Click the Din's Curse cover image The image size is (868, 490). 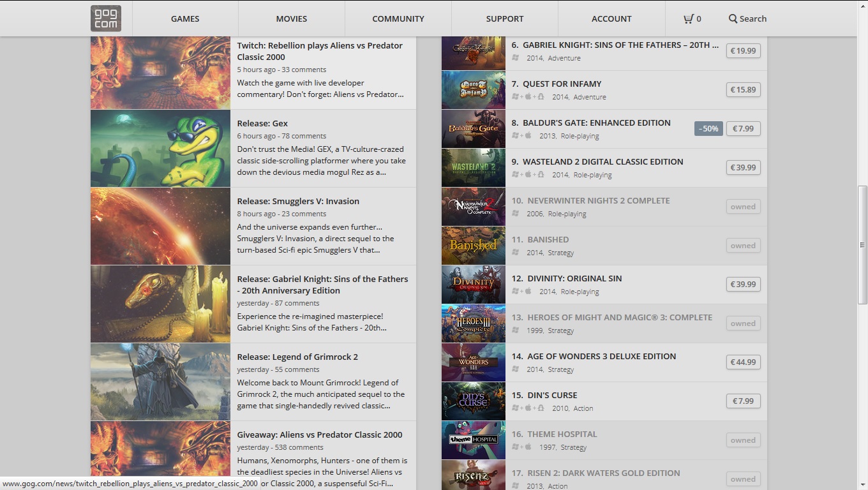[474, 401]
